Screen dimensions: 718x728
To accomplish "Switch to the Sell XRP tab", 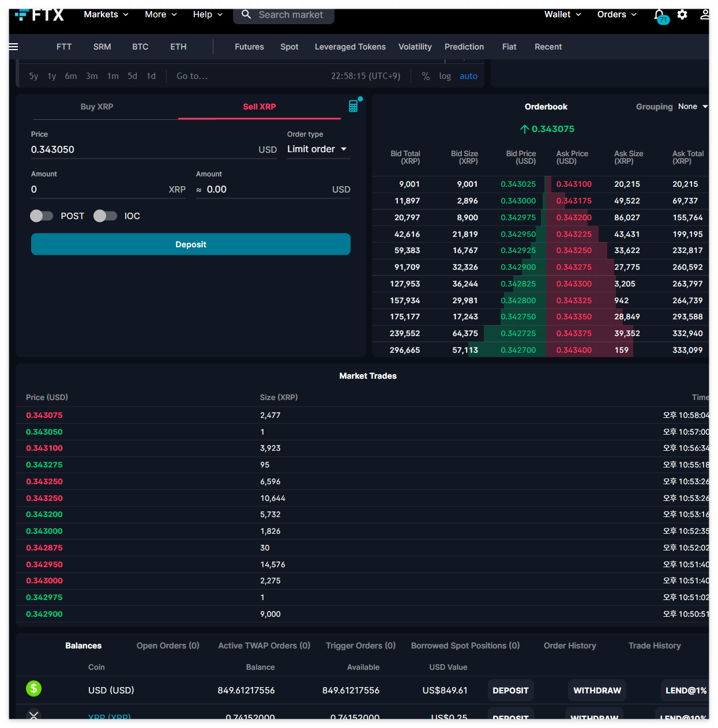I will tap(260, 107).
